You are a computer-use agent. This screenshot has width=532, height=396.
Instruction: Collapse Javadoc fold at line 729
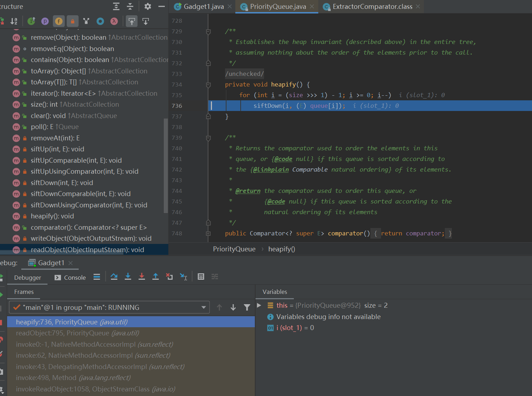pyautogui.click(x=208, y=32)
